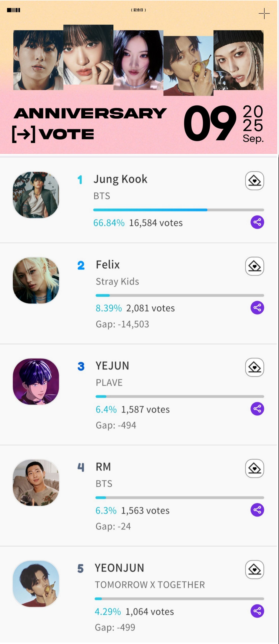Share YEJUN's ranking via purple share icon
This screenshot has height=644, width=279.
click(257, 409)
